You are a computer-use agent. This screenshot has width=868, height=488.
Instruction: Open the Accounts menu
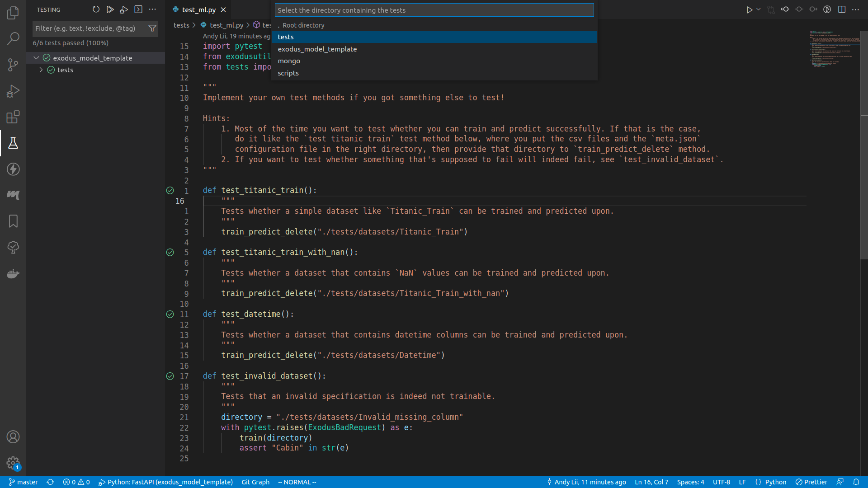coord(13,437)
